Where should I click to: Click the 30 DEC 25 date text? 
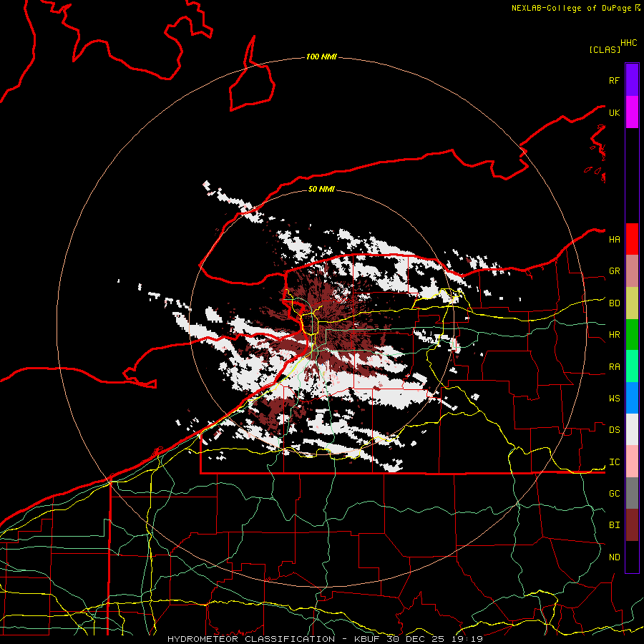(417, 639)
